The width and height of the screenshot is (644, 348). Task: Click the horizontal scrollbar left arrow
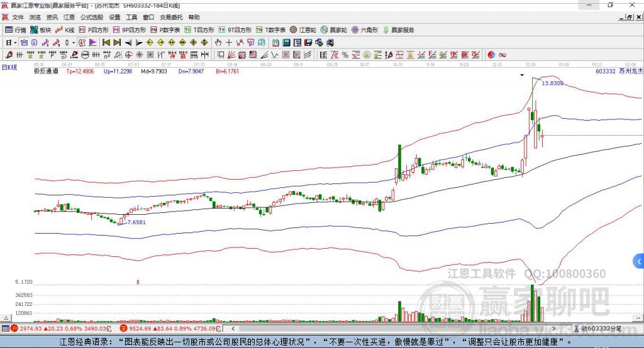pos(233,329)
